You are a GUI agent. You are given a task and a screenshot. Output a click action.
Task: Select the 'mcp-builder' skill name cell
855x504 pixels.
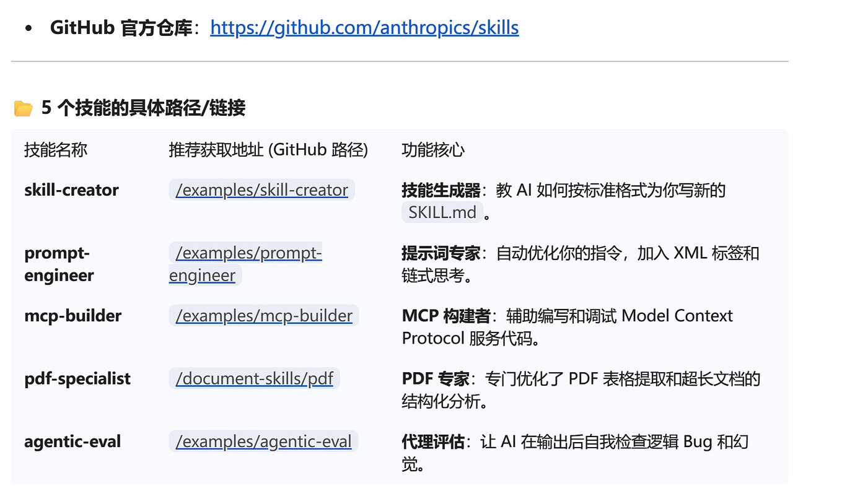72,316
